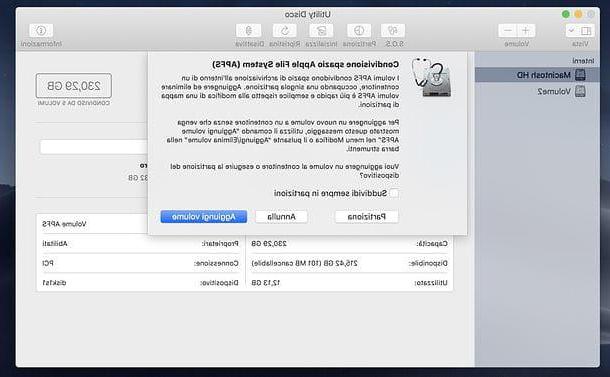The height and width of the screenshot is (377, 610).
Task: Click the dialog title Condivisione spazio APFS
Action: [305, 64]
